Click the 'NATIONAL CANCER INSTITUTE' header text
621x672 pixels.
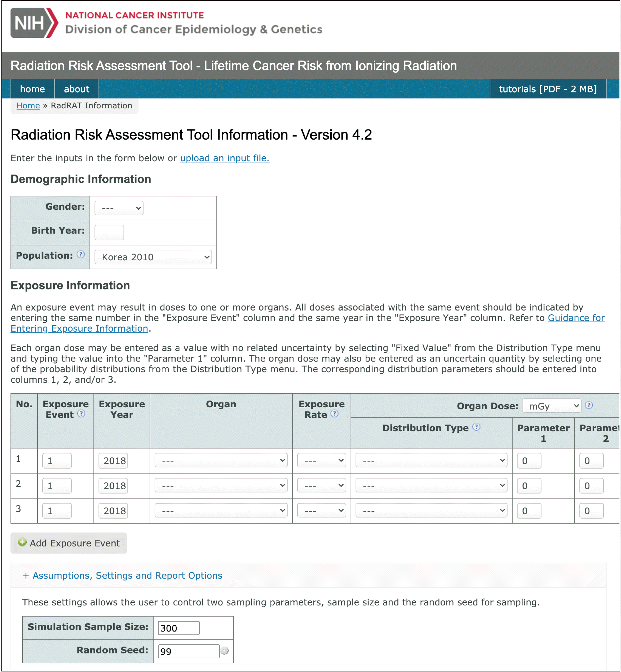point(135,15)
